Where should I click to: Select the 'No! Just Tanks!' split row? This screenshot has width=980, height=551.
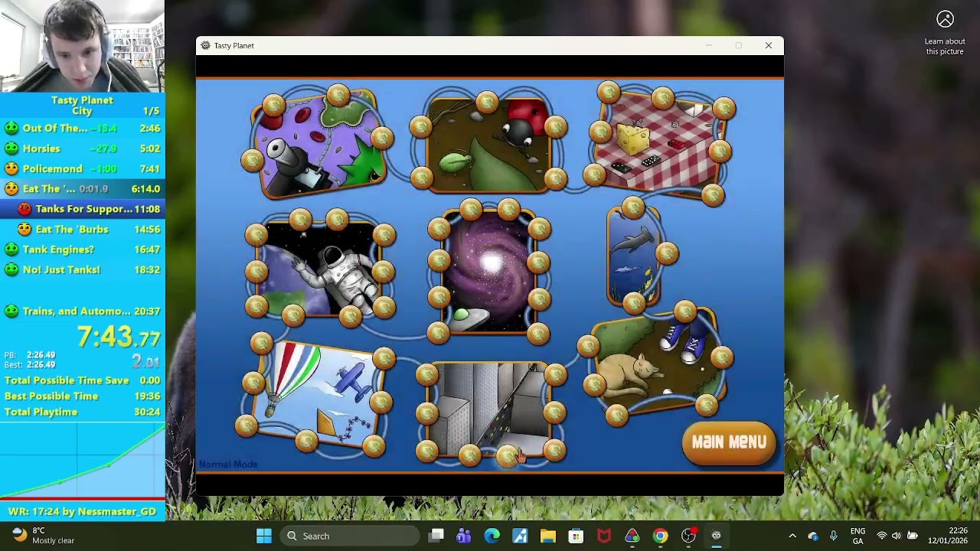[82, 269]
